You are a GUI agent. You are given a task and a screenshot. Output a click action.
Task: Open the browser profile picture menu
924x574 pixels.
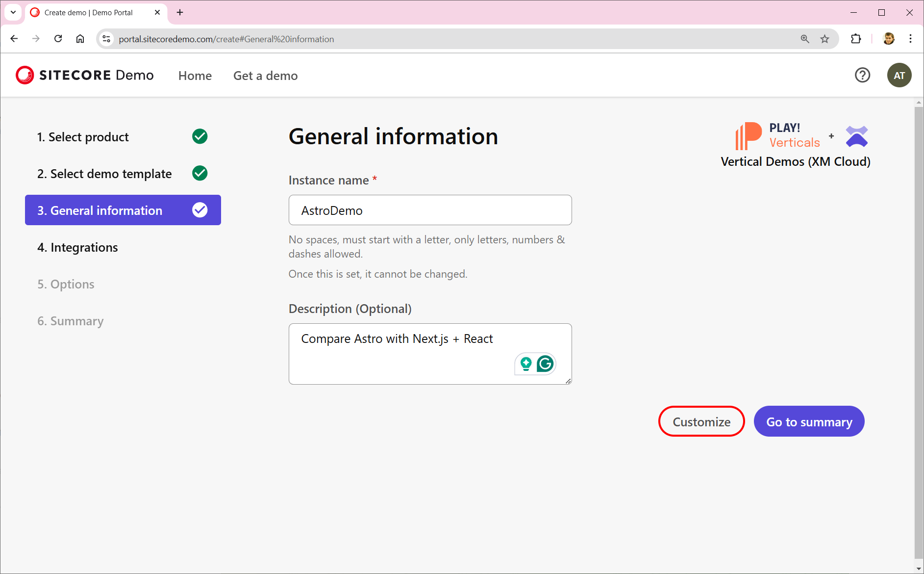(x=888, y=39)
